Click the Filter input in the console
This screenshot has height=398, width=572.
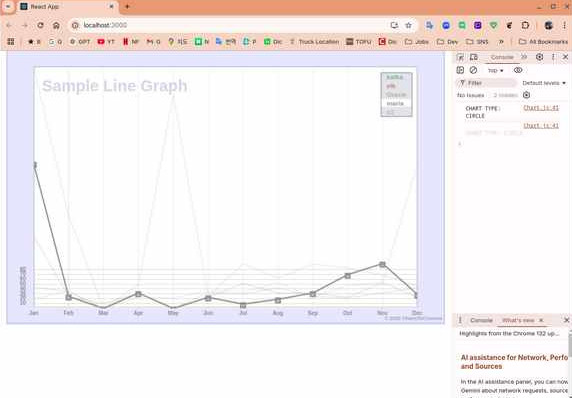(x=486, y=83)
